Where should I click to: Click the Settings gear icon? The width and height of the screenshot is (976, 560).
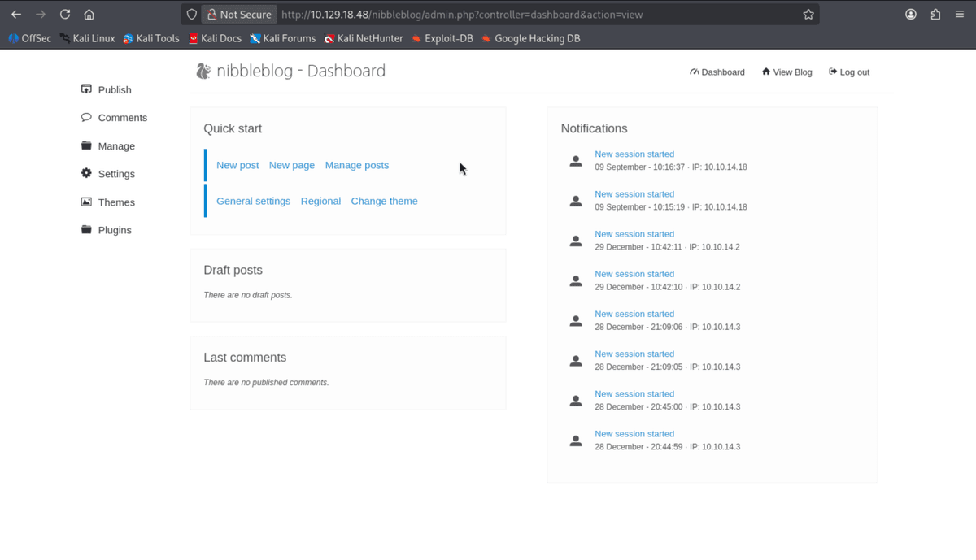coord(86,173)
